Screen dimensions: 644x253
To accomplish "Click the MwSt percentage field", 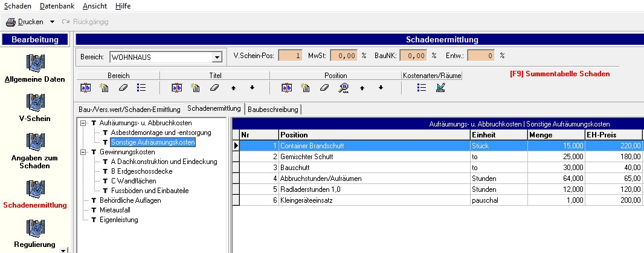I will pos(344,56).
